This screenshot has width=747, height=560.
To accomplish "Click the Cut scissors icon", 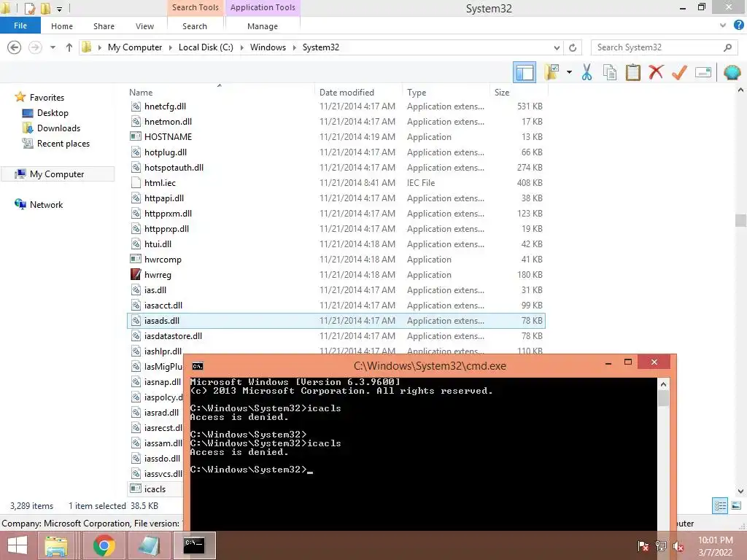I will (587, 72).
